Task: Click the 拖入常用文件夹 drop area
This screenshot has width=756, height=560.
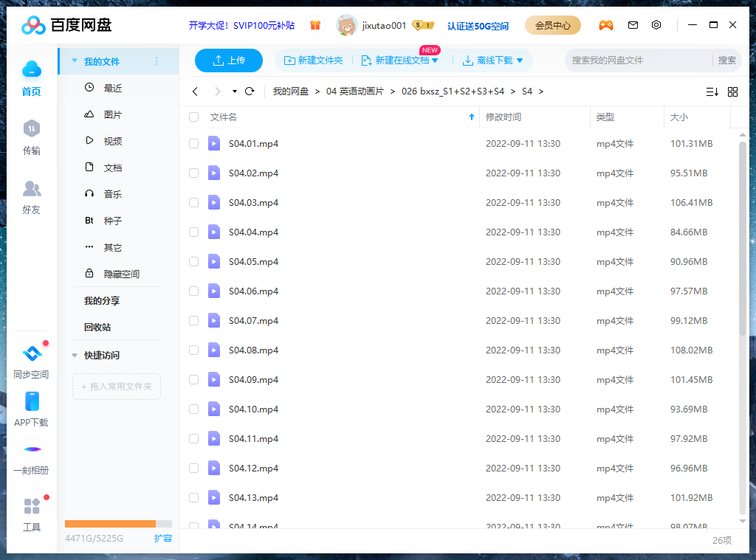Action: (x=116, y=387)
